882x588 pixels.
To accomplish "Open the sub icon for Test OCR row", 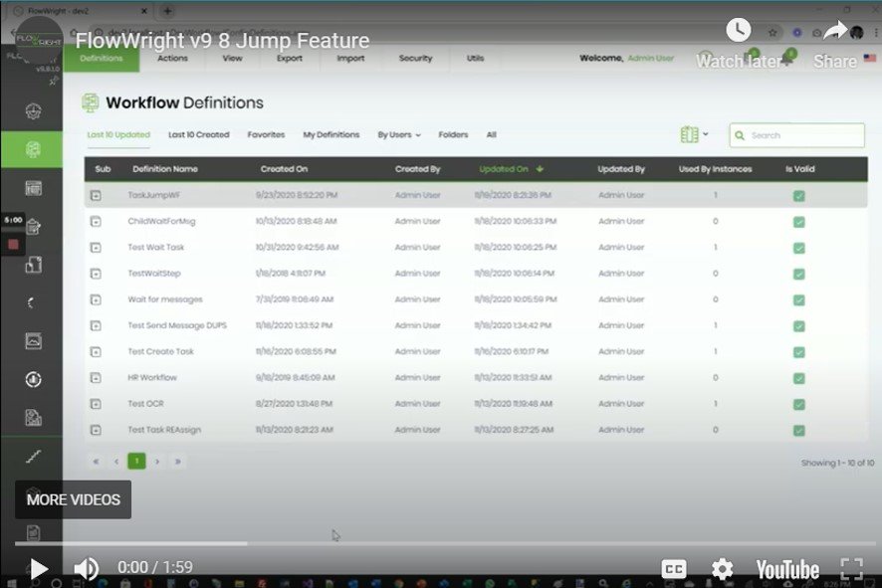I will click(96, 404).
